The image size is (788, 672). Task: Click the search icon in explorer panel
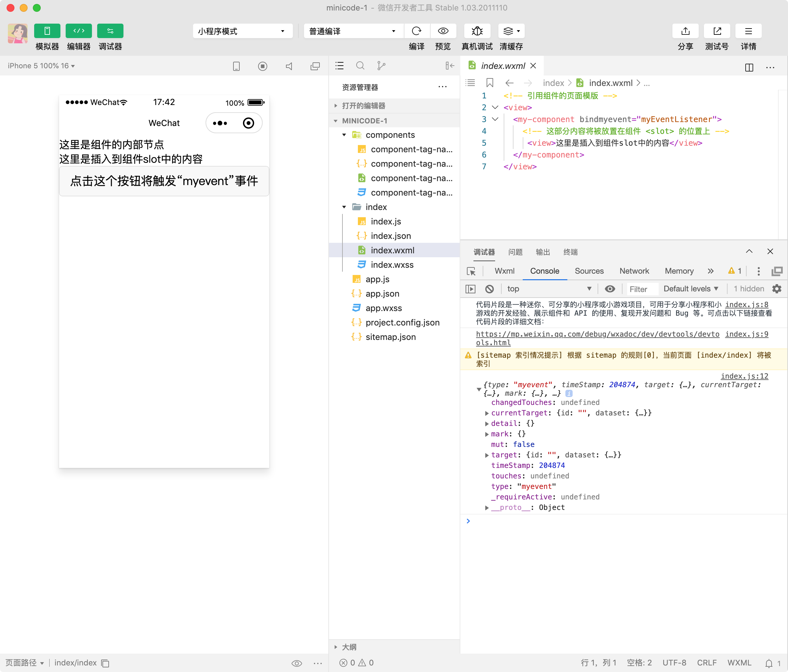point(360,66)
